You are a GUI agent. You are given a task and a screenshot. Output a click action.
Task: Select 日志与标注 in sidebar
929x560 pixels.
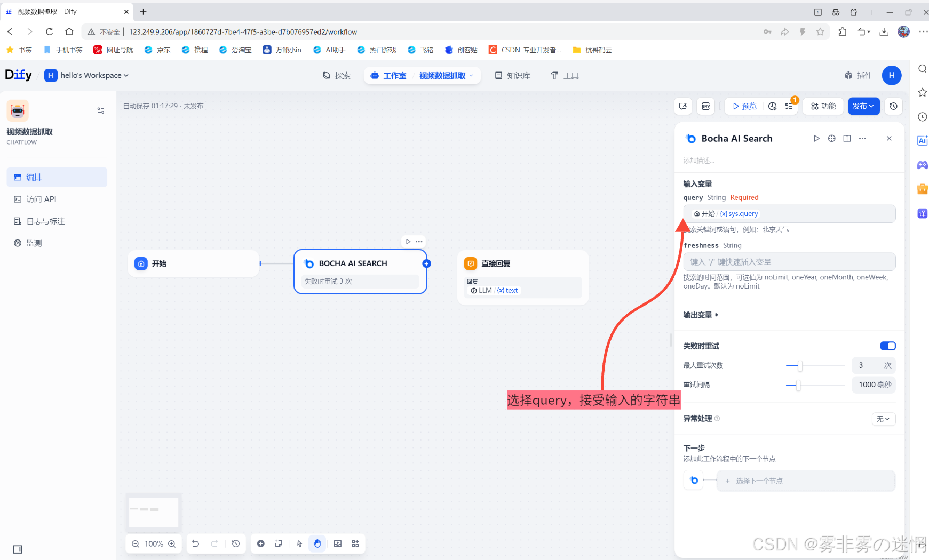[57, 221]
